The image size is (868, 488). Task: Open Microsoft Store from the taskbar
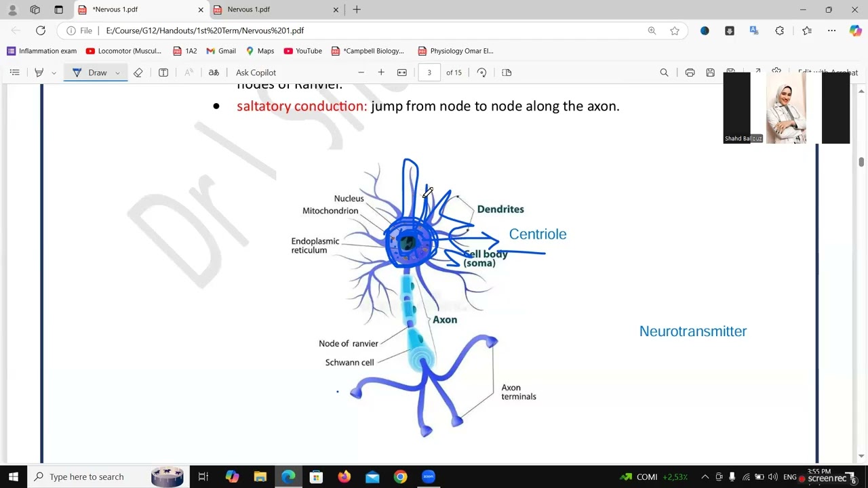(x=316, y=476)
